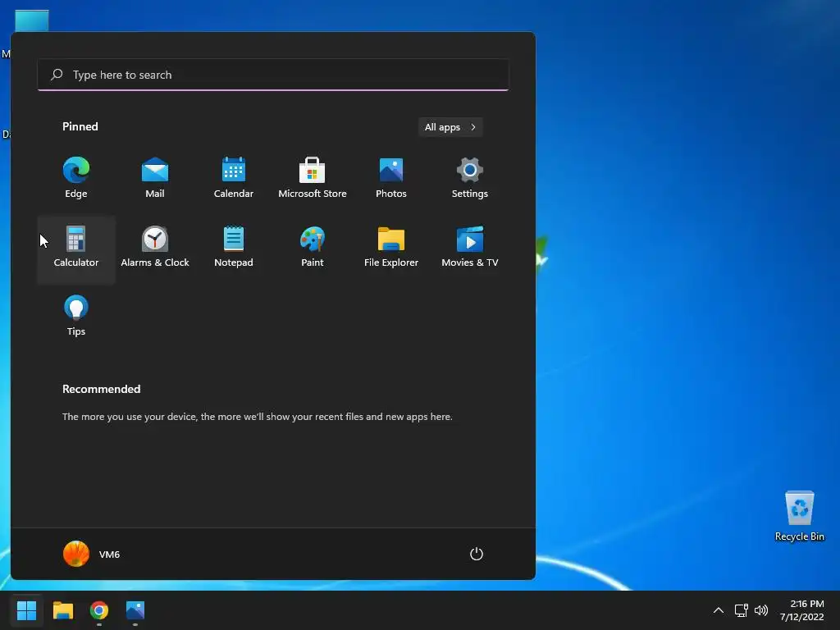The width and height of the screenshot is (840, 630).
Task: Click the Recommended section description text
Action: pos(257,417)
